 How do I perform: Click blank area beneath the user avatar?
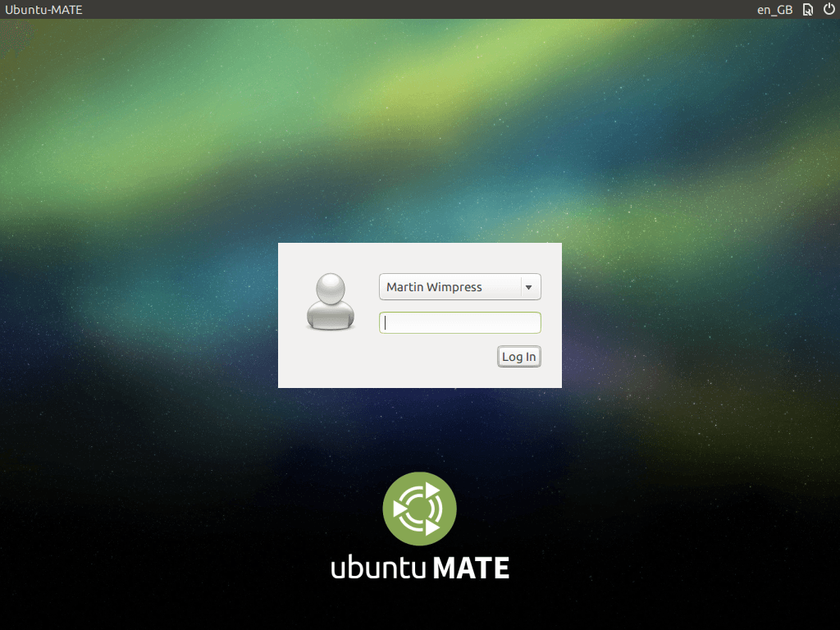[x=330, y=359]
